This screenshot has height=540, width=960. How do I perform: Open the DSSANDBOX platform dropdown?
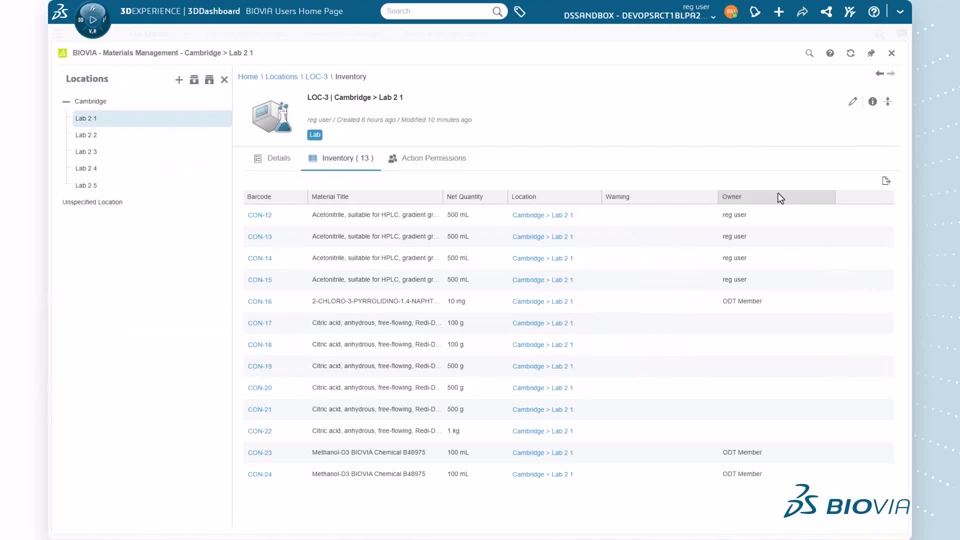(x=639, y=16)
